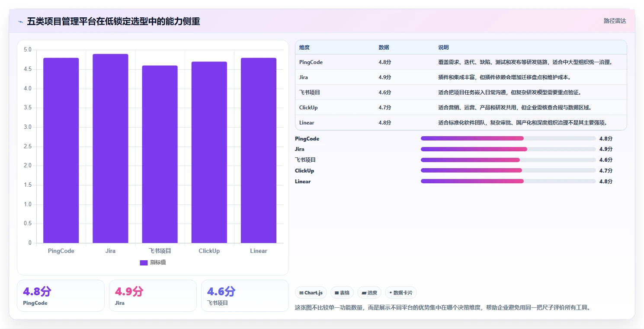Open the 4.6分 飞书项目 stat card
This screenshot has width=644, height=329.
(x=245, y=296)
